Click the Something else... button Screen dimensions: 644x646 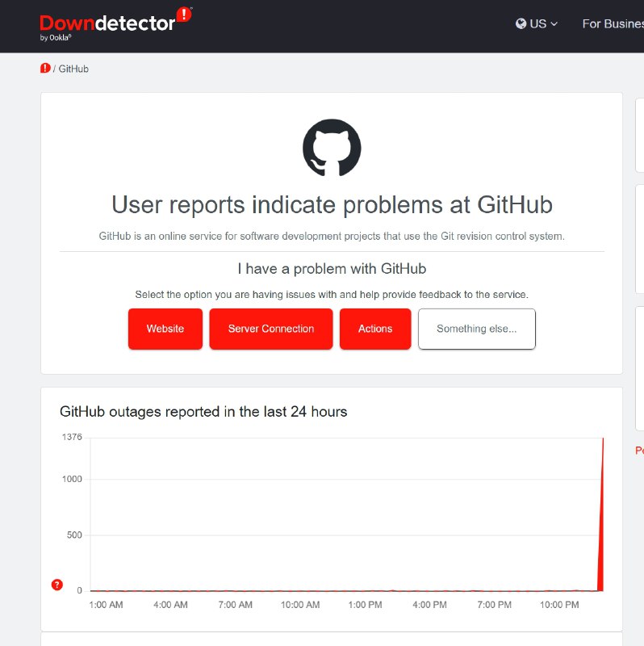pos(477,329)
